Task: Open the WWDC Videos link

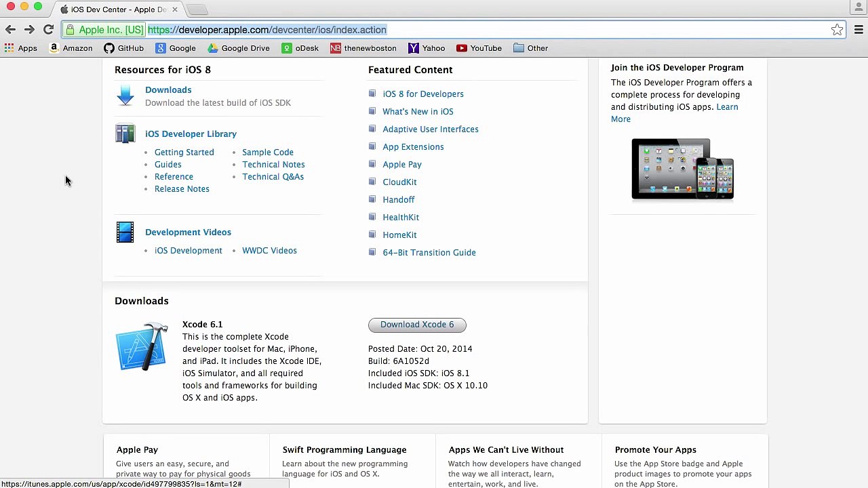Action: pyautogui.click(x=269, y=251)
